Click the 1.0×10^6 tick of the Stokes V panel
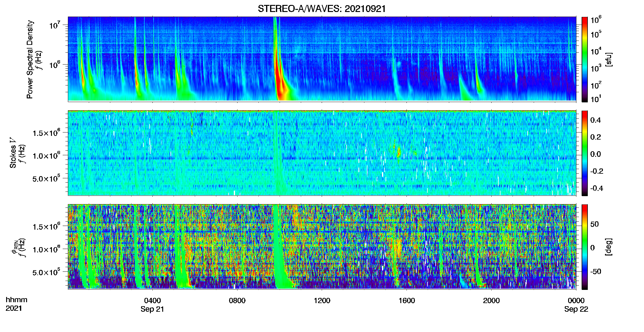 click(x=46, y=156)
